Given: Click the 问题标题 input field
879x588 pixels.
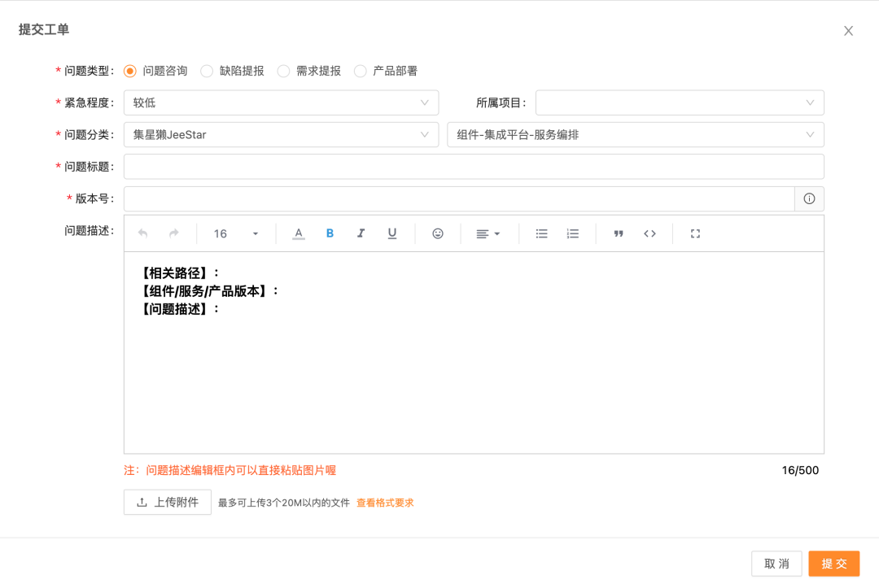Looking at the screenshot, I should [x=474, y=167].
